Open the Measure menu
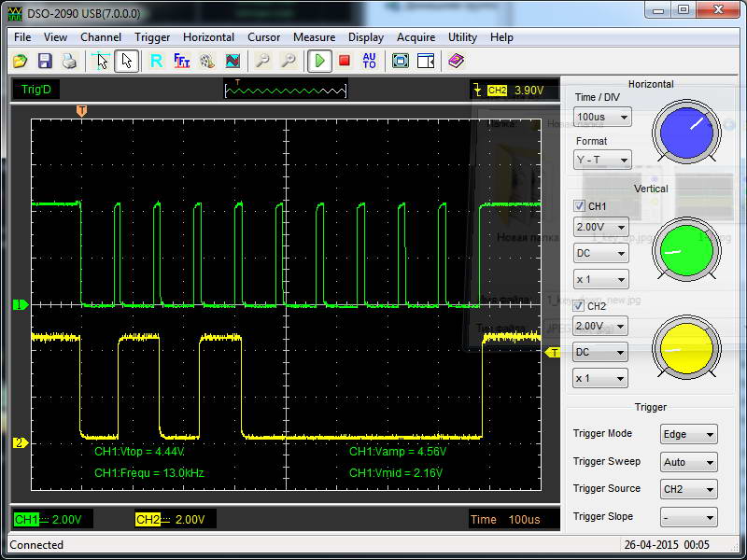 (x=314, y=37)
